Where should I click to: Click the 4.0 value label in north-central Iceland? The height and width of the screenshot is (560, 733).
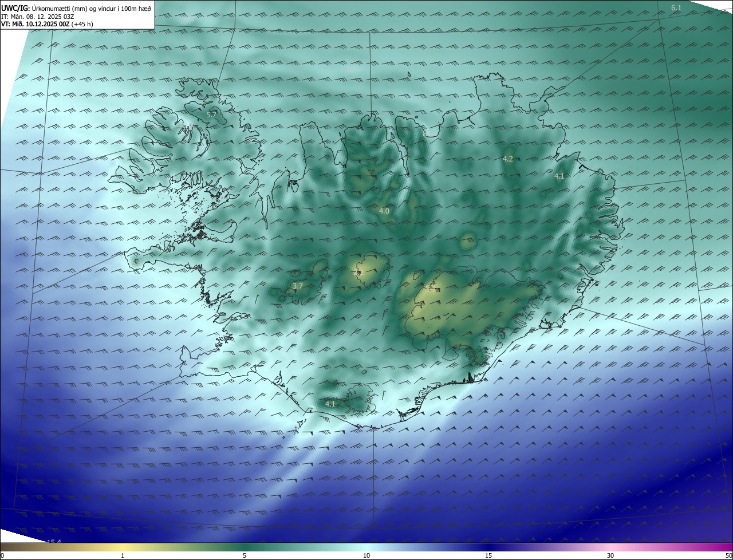(384, 211)
